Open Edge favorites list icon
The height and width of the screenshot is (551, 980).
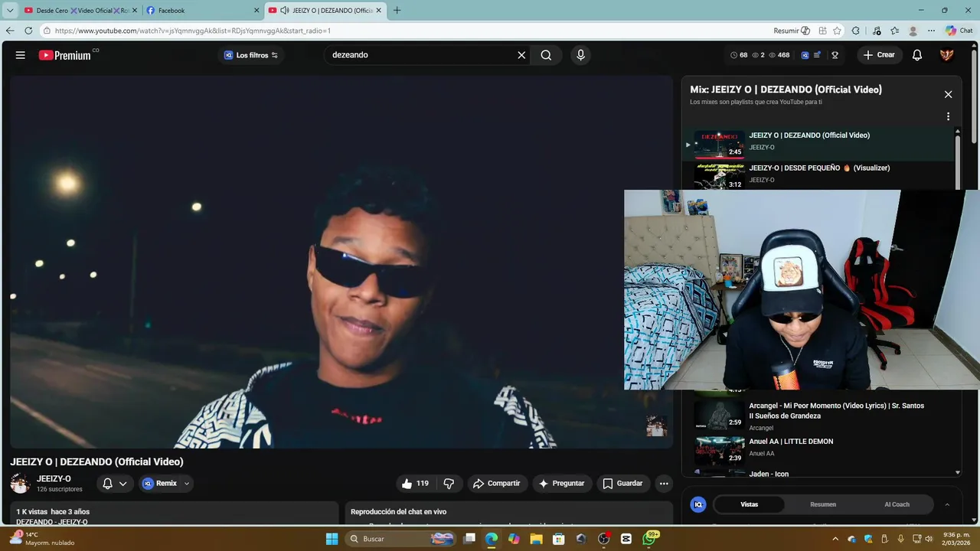(x=894, y=31)
